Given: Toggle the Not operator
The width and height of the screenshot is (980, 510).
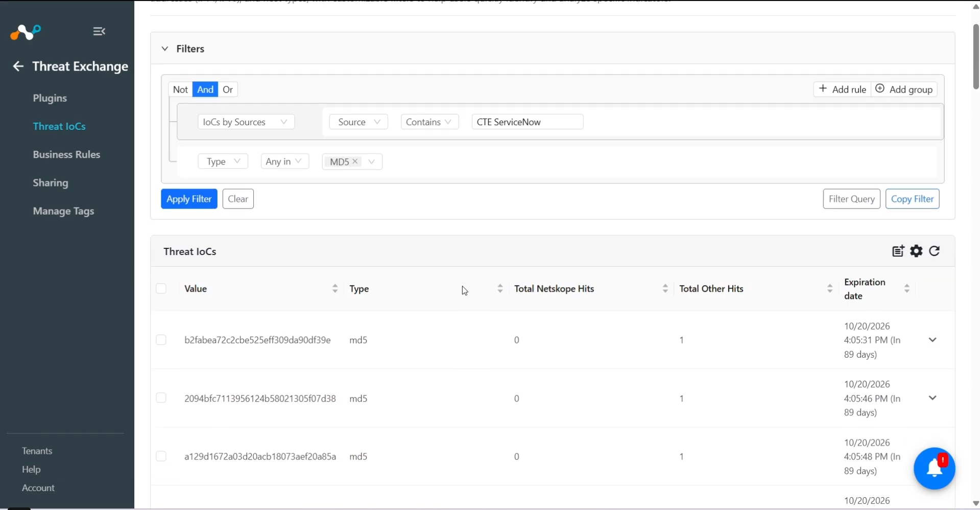Looking at the screenshot, I should click(180, 89).
